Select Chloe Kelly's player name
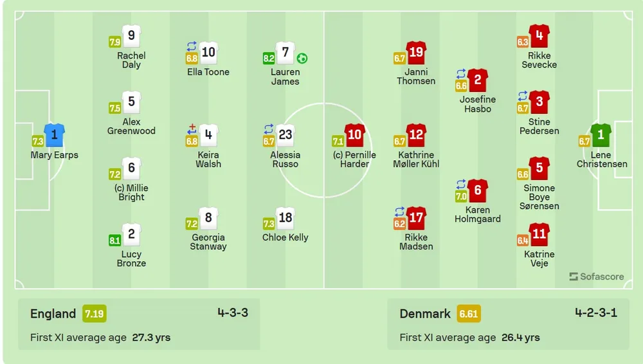 [285, 237]
